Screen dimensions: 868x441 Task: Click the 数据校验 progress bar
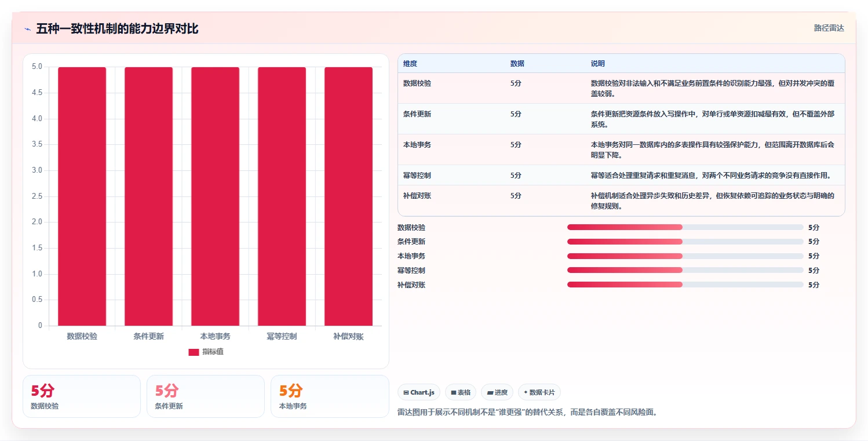point(685,227)
